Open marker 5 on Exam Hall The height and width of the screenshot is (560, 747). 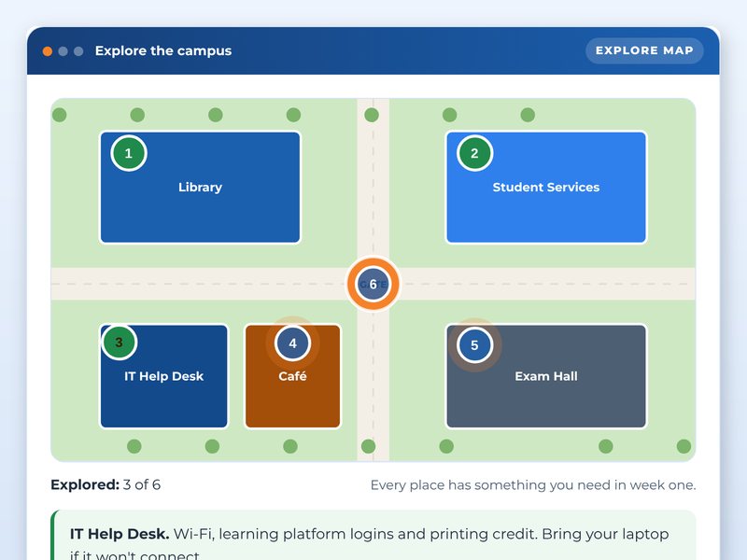click(x=474, y=344)
